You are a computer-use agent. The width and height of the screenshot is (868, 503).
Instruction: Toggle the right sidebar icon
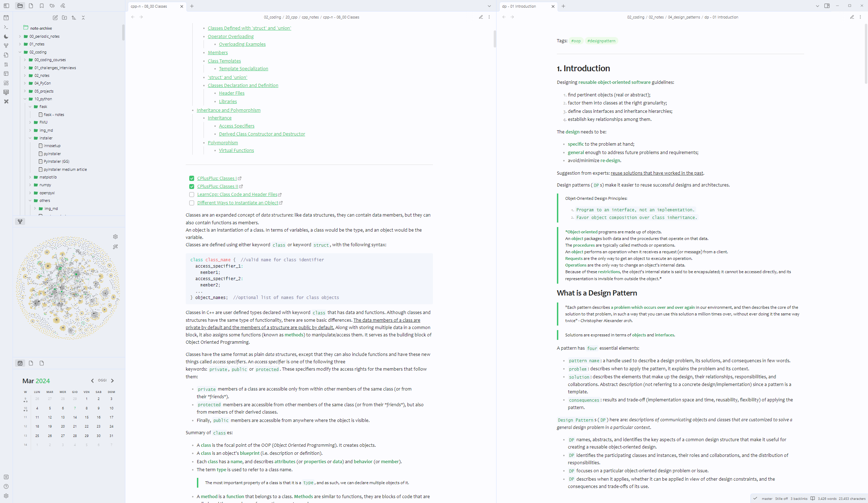(x=827, y=6)
